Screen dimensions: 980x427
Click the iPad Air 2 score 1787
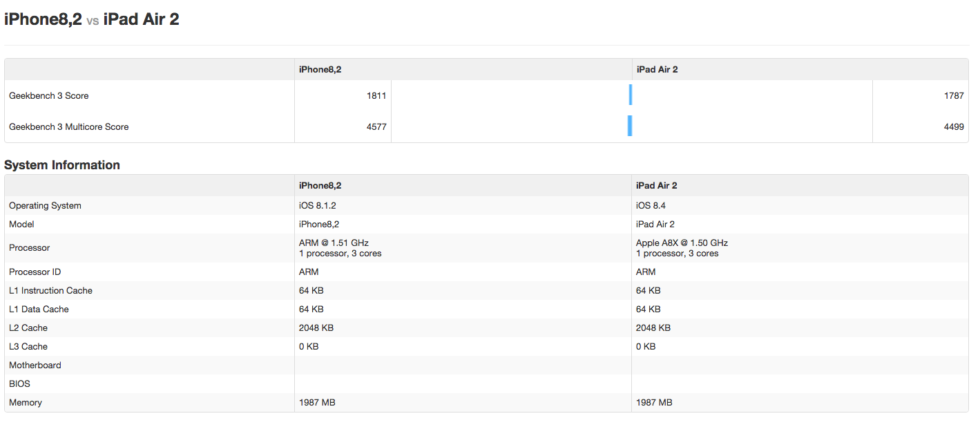point(954,96)
